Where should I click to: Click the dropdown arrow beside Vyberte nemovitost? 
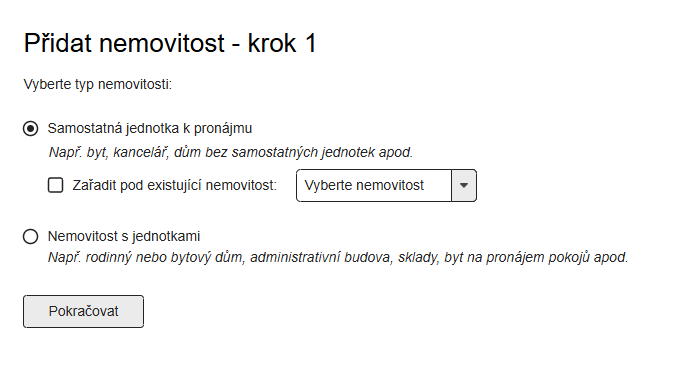(x=464, y=186)
